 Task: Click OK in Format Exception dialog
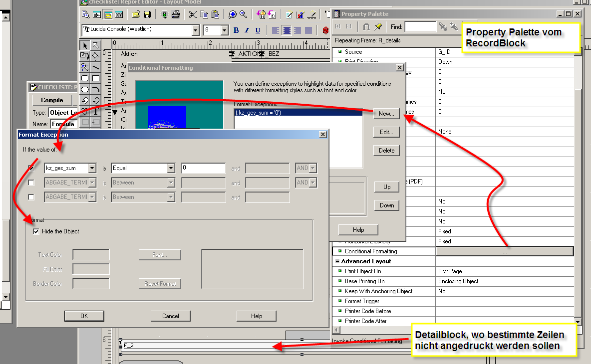[x=84, y=316]
